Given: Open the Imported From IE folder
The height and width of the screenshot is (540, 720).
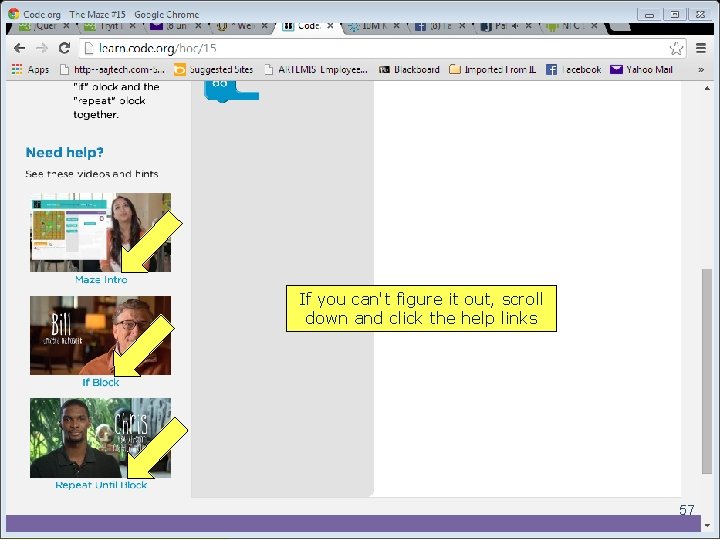Looking at the screenshot, I should (493, 69).
